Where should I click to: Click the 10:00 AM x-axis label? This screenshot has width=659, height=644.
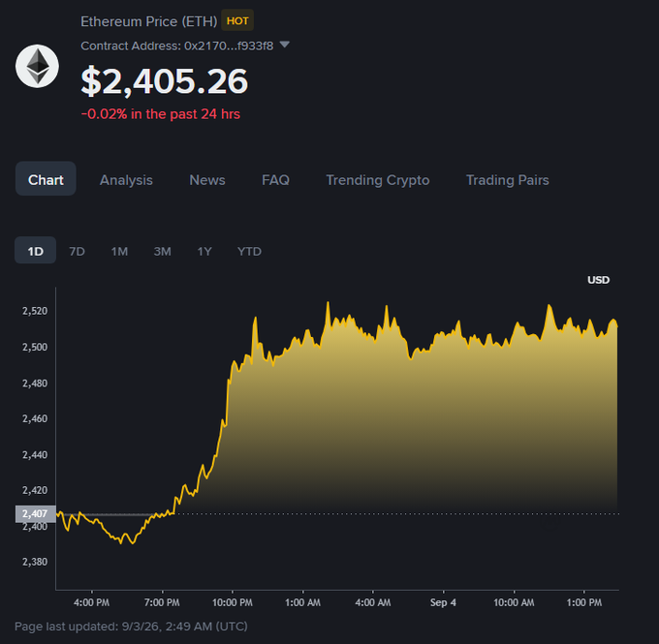coord(514,602)
